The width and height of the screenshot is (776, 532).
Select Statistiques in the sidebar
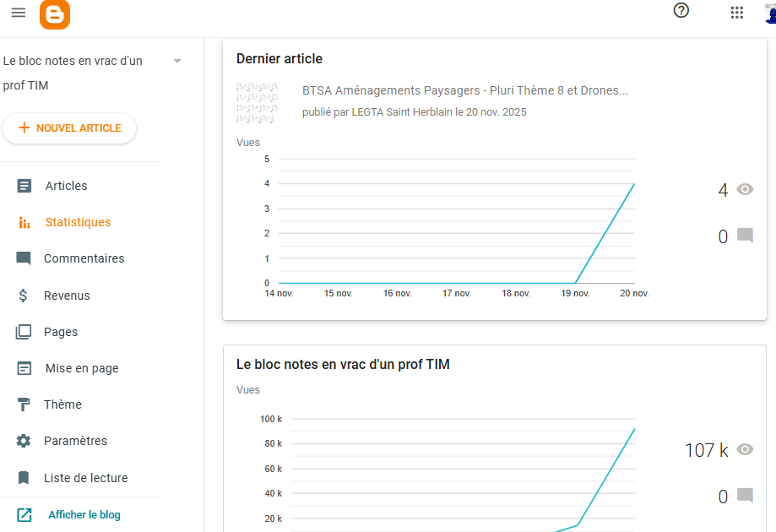pyautogui.click(x=78, y=222)
